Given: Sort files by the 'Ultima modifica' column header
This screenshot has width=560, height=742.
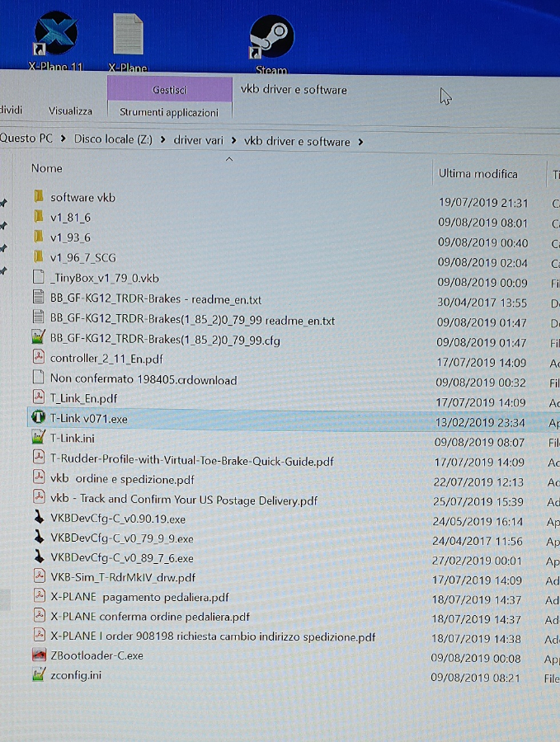Looking at the screenshot, I should (x=478, y=174).
